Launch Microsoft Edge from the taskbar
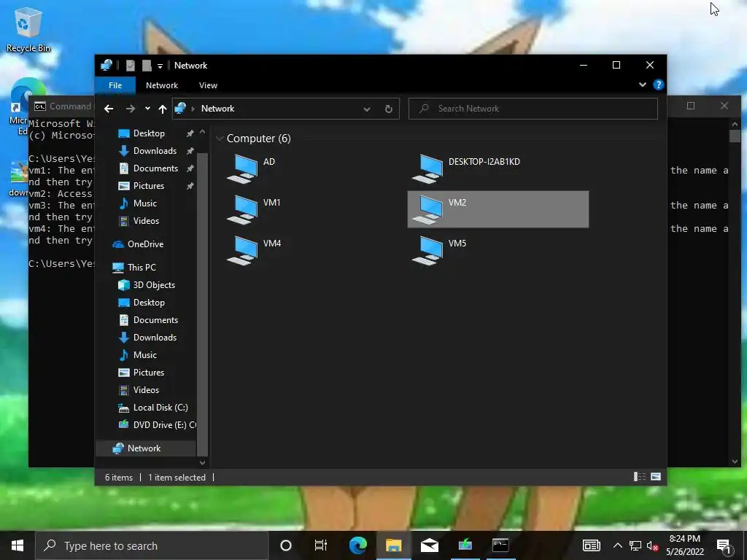This screenshot has height=560, width=747. (357, 545)
